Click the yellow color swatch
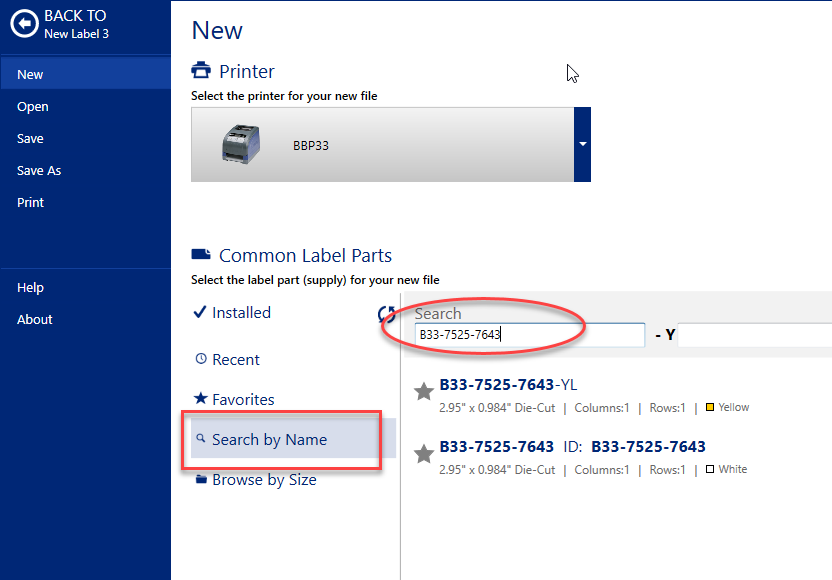Screen dimensions: 832x580 coord(709,408)
